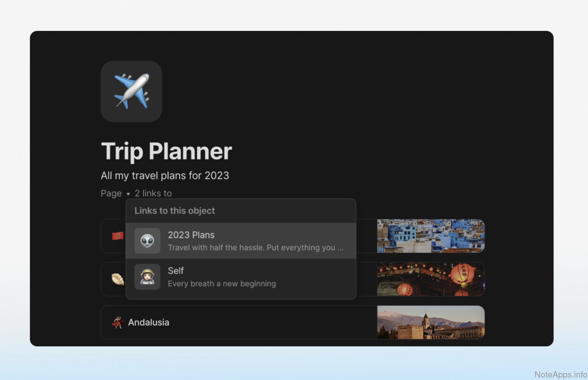This screenshot has width=588, height=380.
Task: Click the '2 links to' text
Action: (153, 193)
